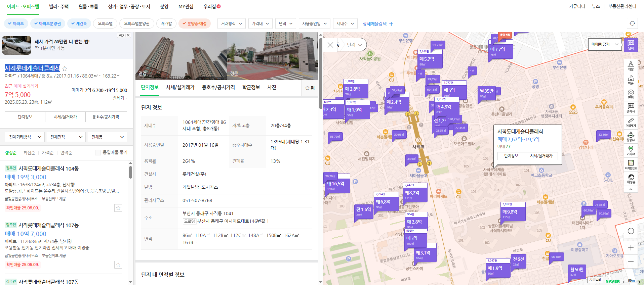644x285 pixels.
Task: Zoom out on the map
Action: (631, 261)
